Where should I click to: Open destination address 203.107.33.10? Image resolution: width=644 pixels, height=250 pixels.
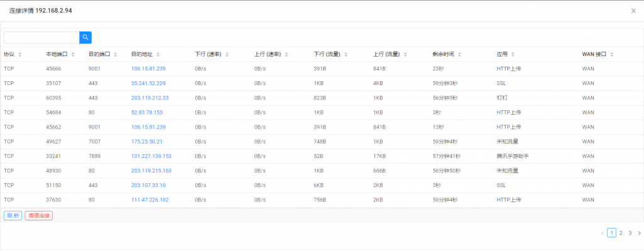(x=149, y=185)
